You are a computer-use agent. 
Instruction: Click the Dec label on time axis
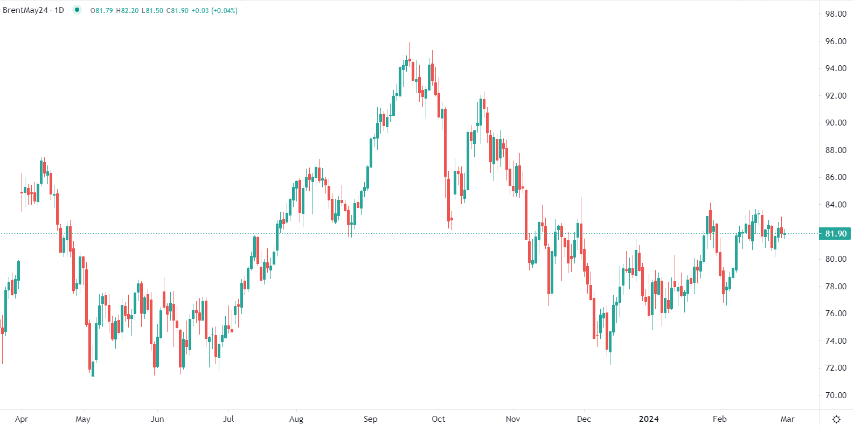click(x=584, y=419)
